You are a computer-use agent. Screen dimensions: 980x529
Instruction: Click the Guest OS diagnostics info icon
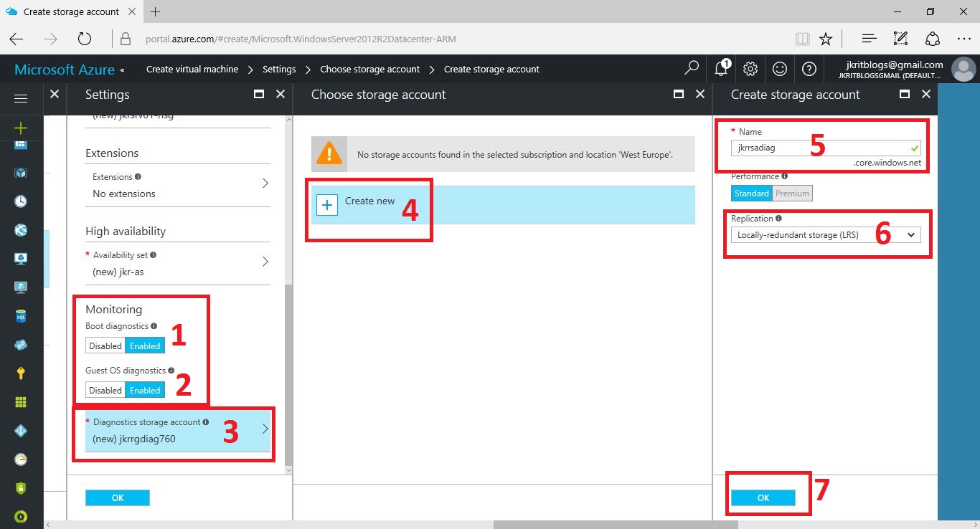pyautogui.click(x=171, y=371)
